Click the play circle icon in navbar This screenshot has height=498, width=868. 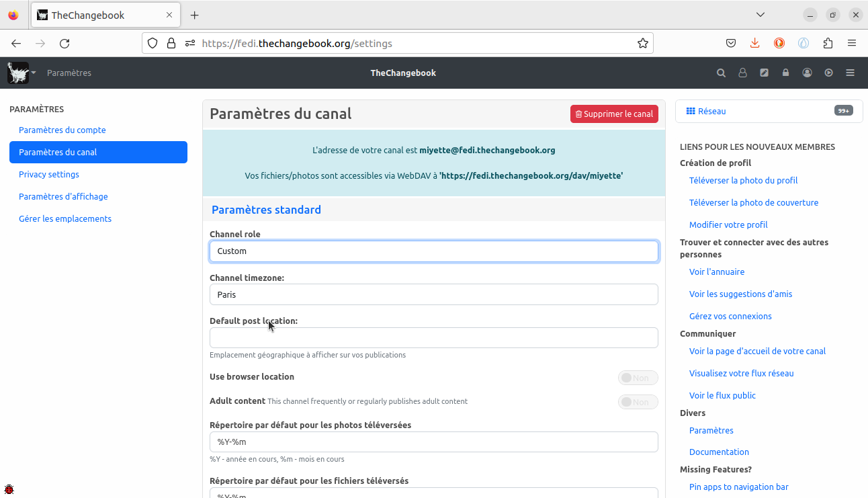(x=828, y=73)
